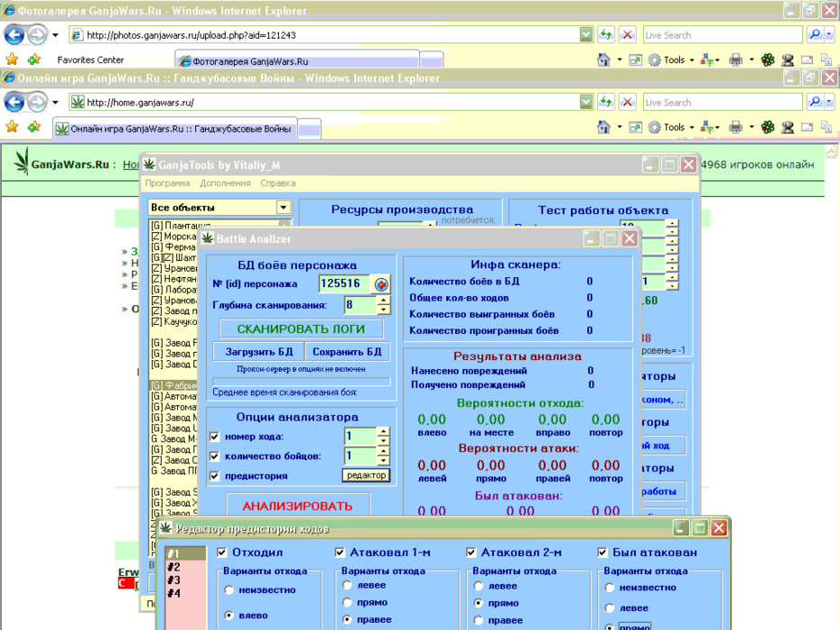Refresh the photos.ganjawars.ru upload page
This screenshot has width=840, height=630.
606,35
